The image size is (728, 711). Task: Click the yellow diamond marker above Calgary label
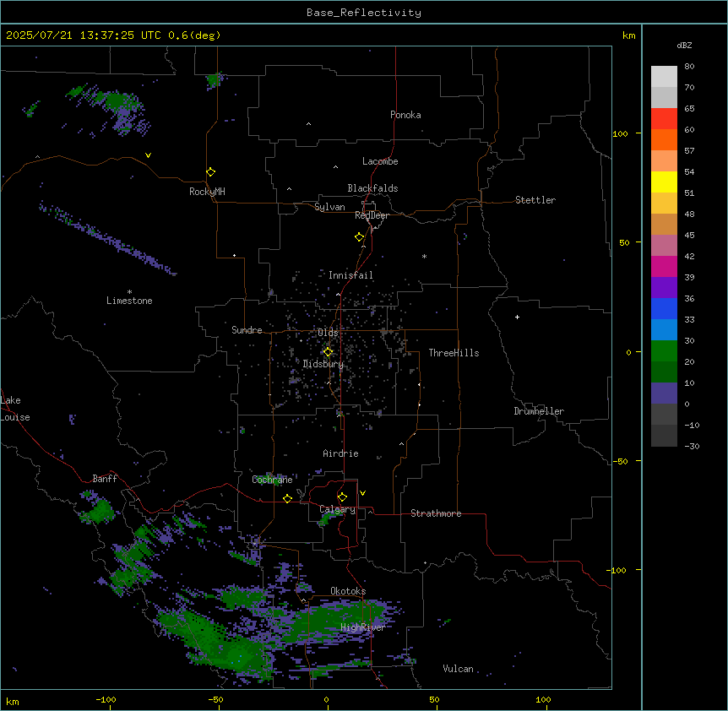tap(342, 497)
